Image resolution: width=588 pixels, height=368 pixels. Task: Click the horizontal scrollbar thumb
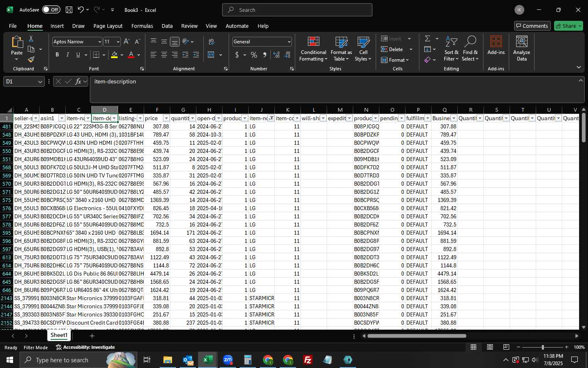pos(416,336)
